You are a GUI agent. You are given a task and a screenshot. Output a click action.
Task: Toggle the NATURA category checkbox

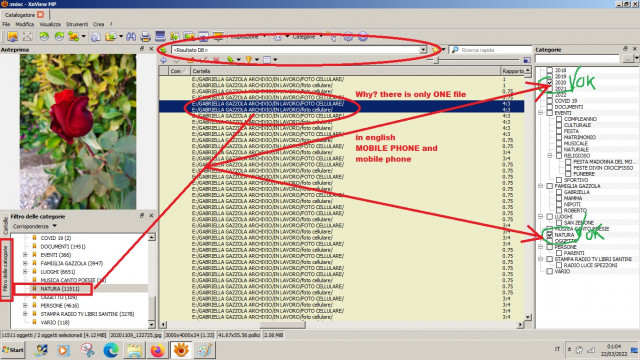(549, 235)
